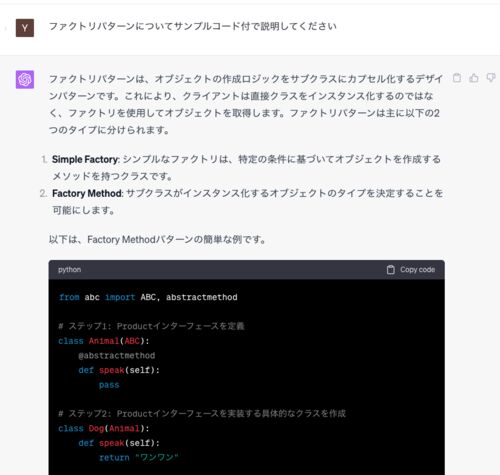Viewport: 500px width, 475px height.
Task: Click the Simple Factory bold heading
Action: coord(85,160)
